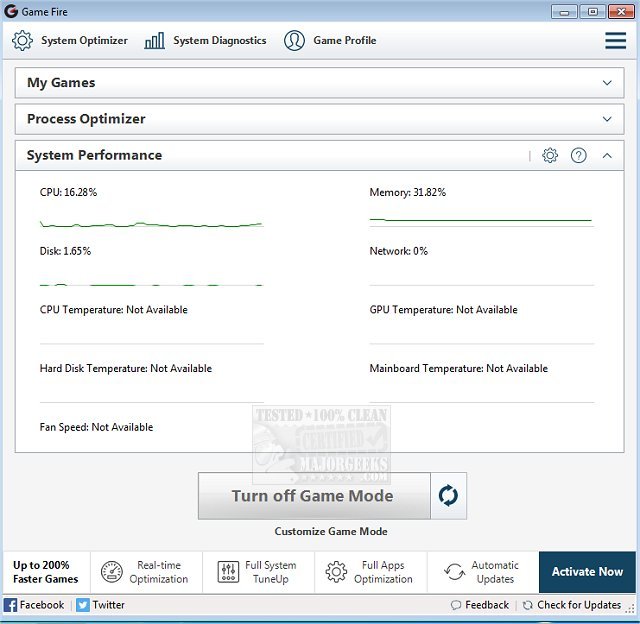Open the hamburger menu

[616, 40]
